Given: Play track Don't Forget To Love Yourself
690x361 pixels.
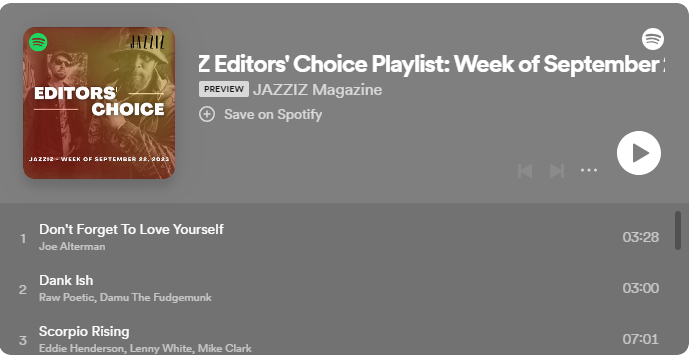Looking at the screenshot, I should coord(131,229).
